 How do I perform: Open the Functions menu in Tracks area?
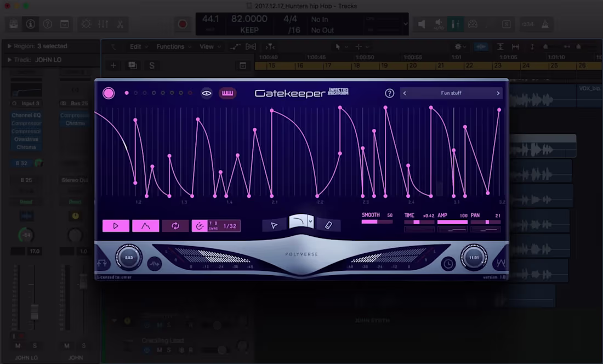(x=173, y=47)
